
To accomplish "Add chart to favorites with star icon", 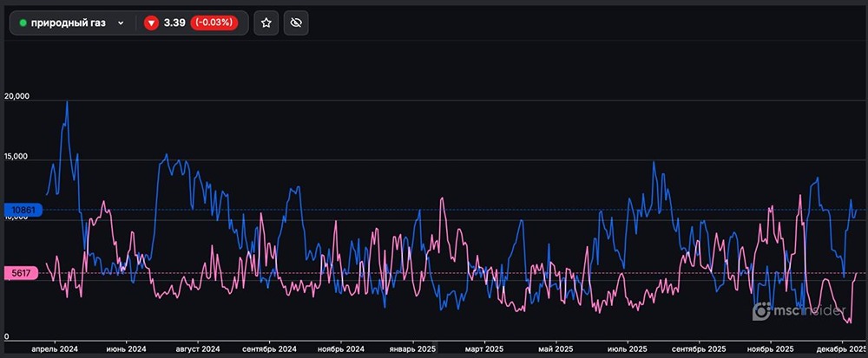I will [266, 23].
